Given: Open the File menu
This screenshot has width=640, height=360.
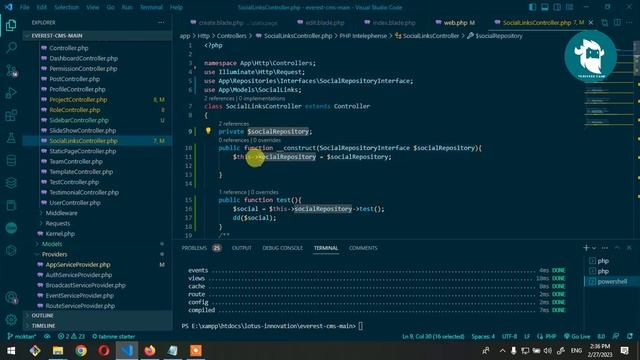Looking at the screenshot, I should pos(24,7).
